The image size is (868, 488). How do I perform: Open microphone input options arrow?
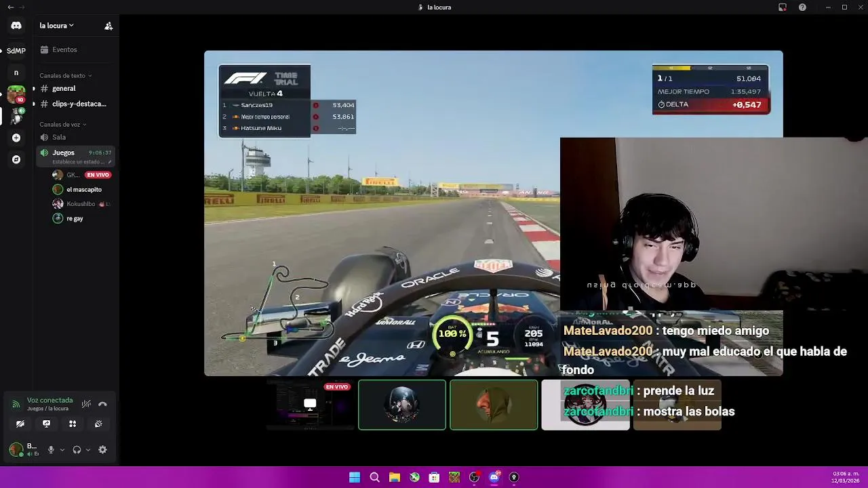(x=62, y=449)
